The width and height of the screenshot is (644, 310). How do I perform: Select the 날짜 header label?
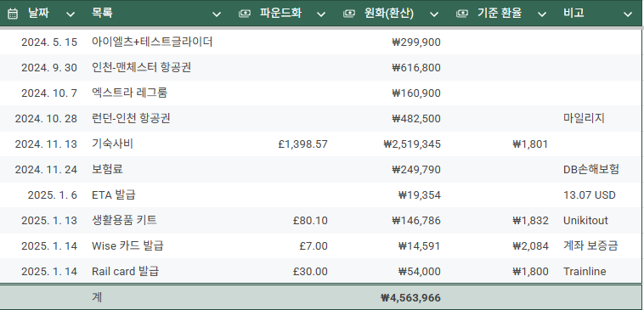[38, 13]
